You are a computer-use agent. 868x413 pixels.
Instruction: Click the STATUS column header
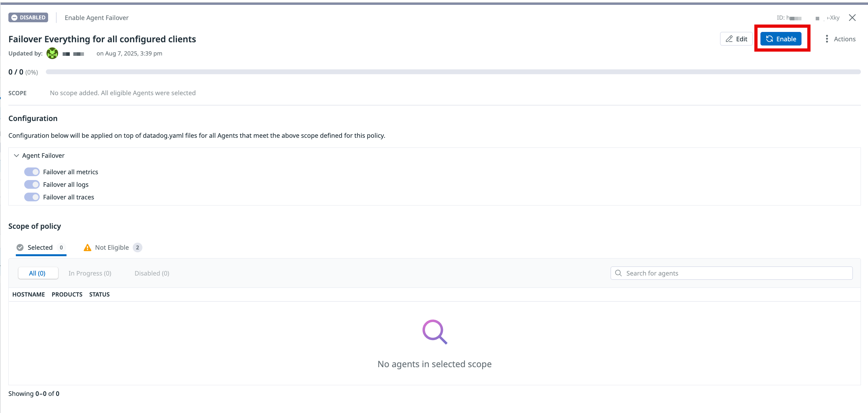99,295
